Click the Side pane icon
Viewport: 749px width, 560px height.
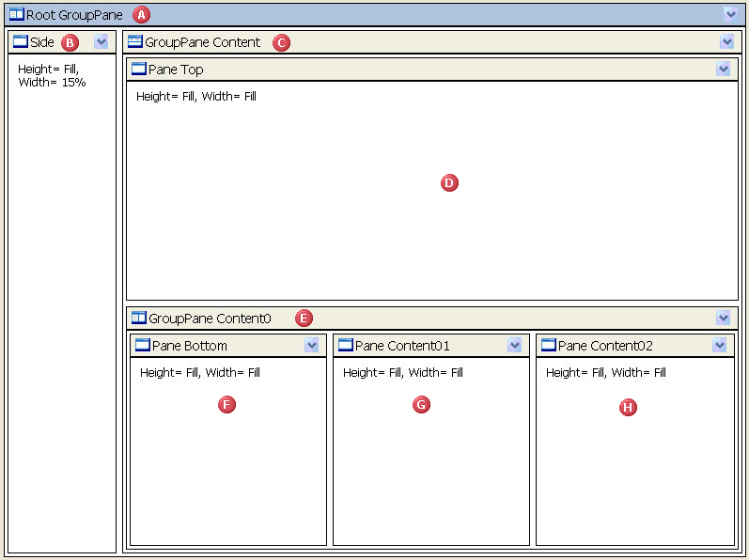(21, 42)
